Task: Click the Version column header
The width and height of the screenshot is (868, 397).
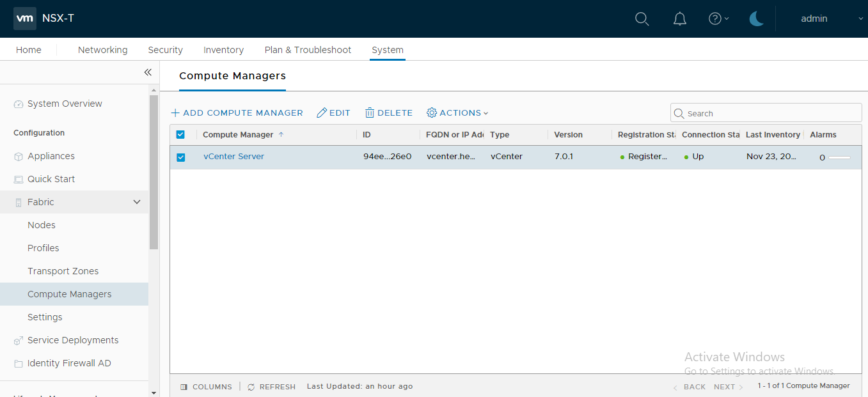Action: 568,134
